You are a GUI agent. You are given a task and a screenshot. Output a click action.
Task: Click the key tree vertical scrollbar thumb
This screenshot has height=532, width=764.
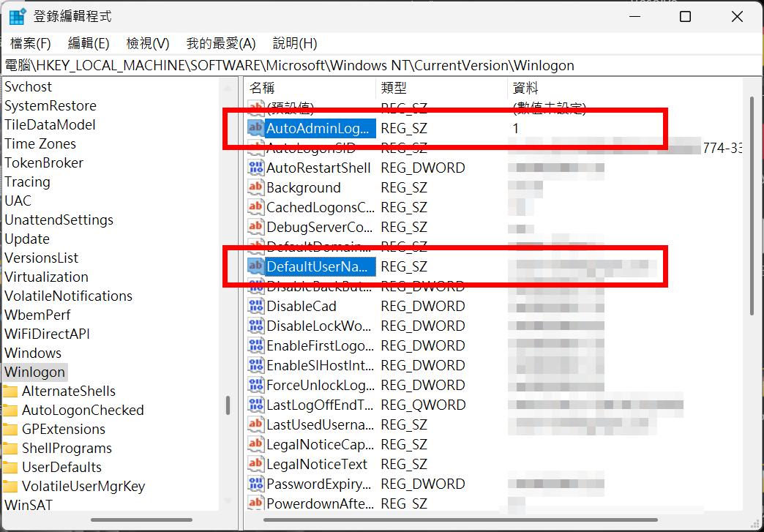click(228, 405)
